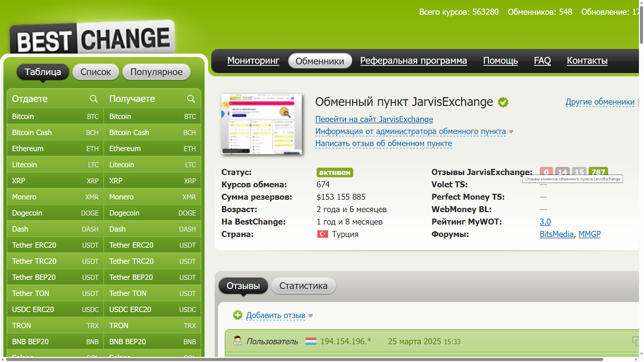Open the FAQ navigation item
This screenshot has width=644, height=362.
tap(542, 61)
